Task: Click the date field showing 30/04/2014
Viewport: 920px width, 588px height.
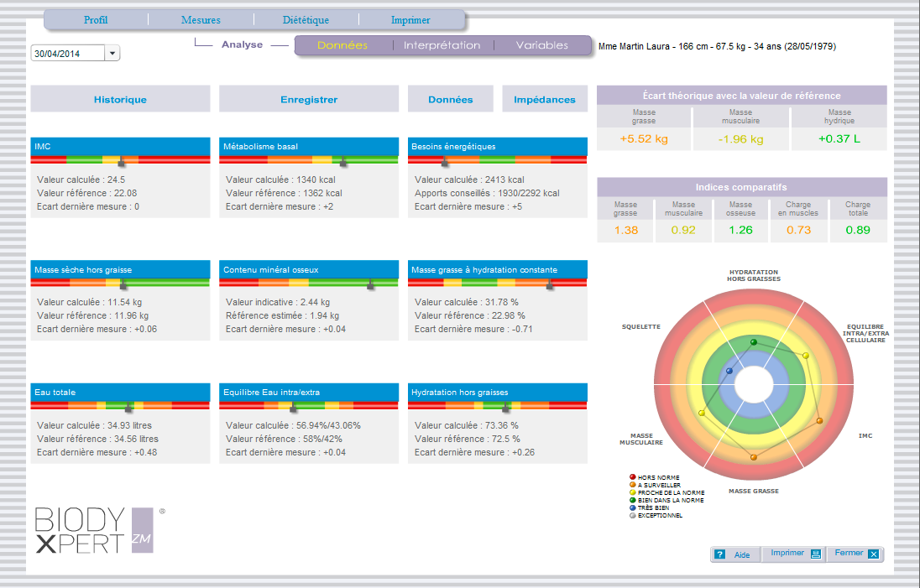Action: point(67,54)
